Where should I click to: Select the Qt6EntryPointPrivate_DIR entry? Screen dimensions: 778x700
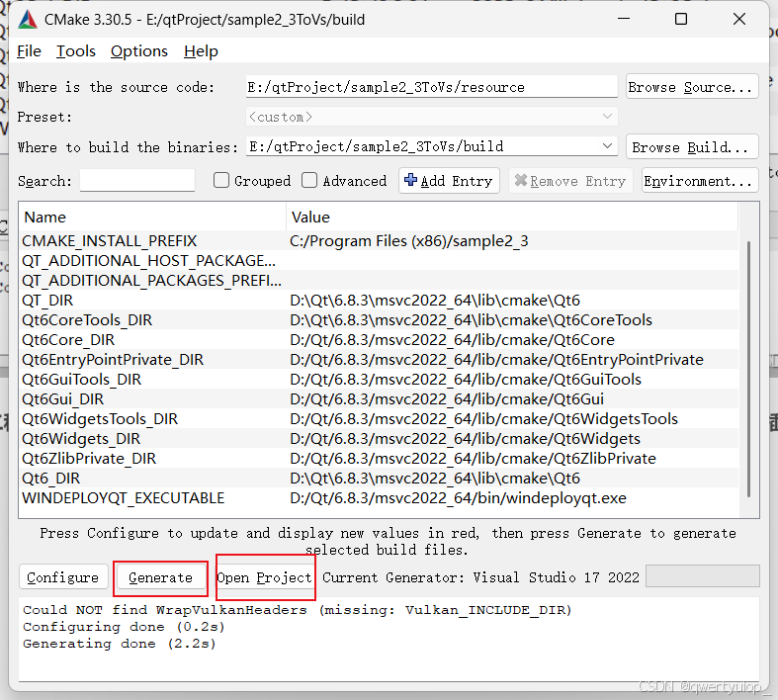coord(113,360)
